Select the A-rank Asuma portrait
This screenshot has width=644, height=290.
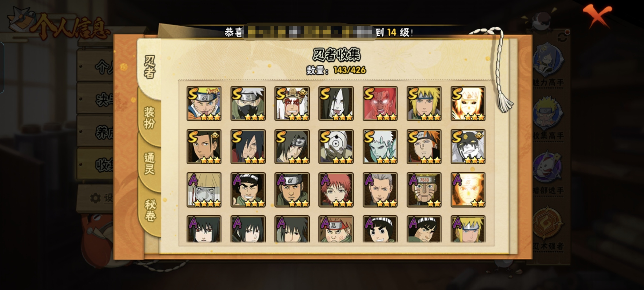point(292,190)
